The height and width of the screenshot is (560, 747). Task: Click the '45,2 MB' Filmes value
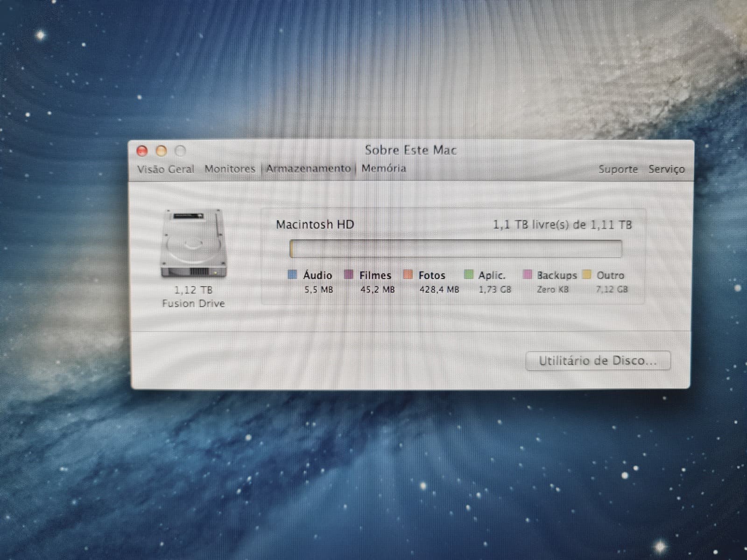pos(378,289)
